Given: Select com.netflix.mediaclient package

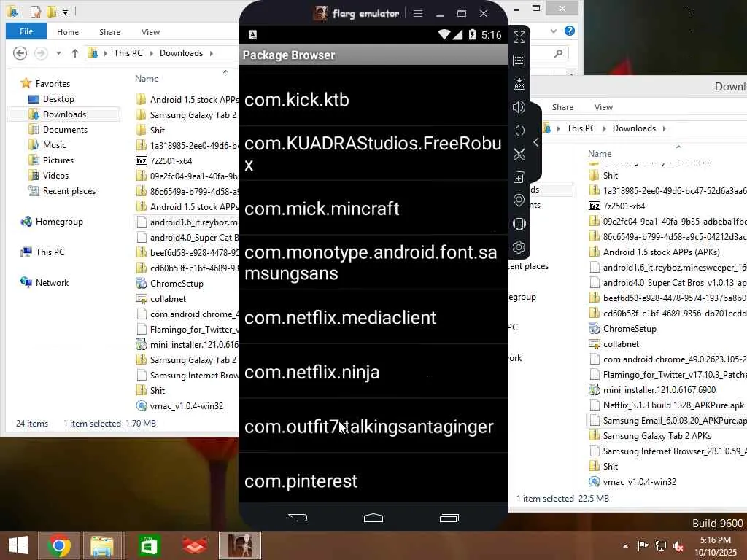Looking at the screenshot, I should pyautogui.click(x=373, y=317).
